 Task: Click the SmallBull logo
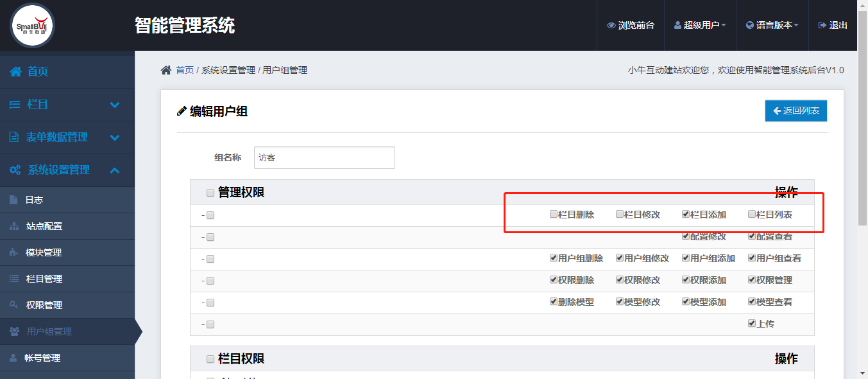[x=32, y=26]
